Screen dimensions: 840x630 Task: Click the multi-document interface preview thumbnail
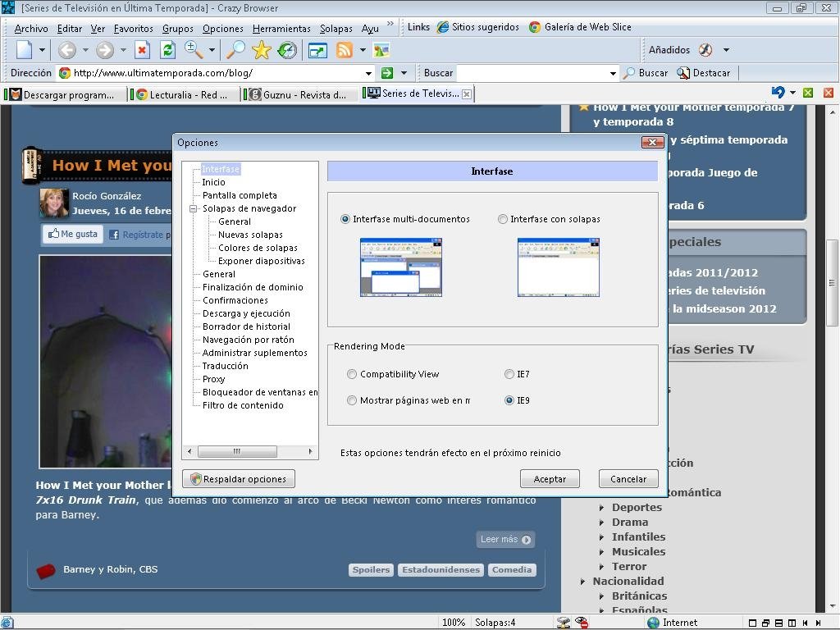(401, 267)
